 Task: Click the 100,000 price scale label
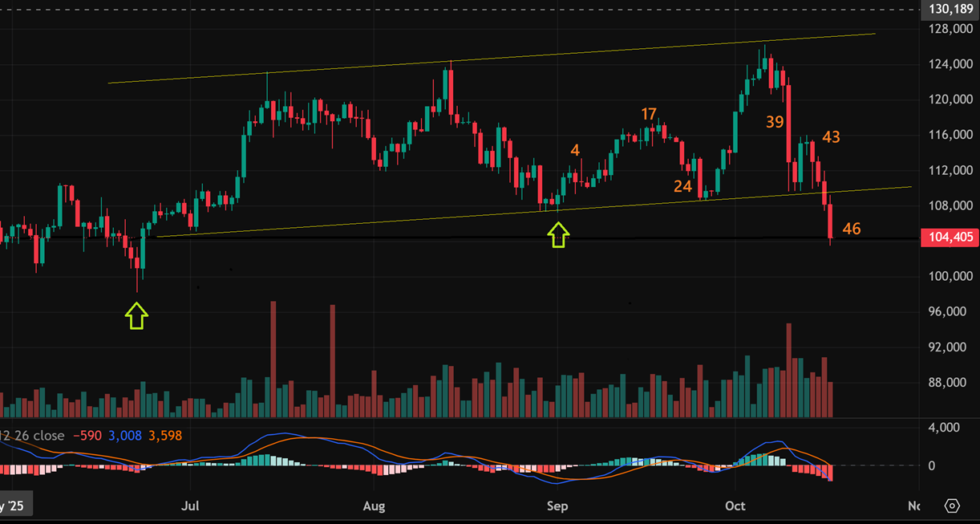pyautogui.click(x=950, y=276)
